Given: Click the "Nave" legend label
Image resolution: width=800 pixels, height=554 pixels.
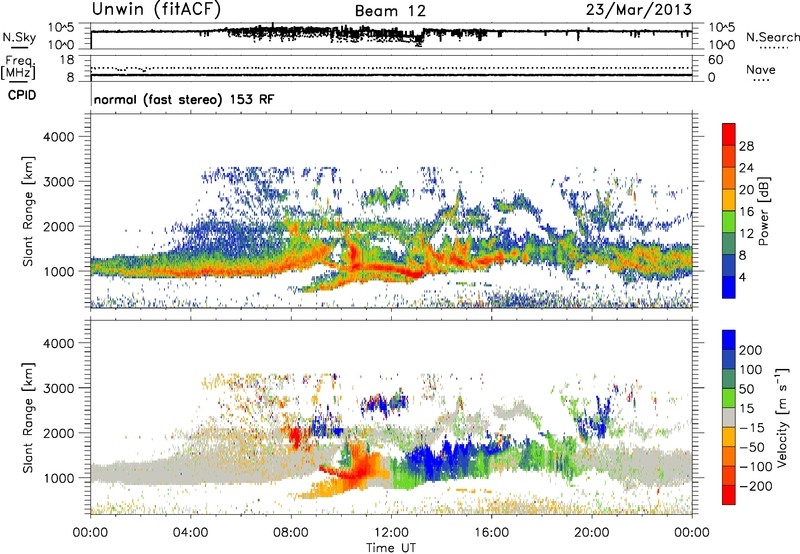Looking at the screenshot, I should [760, 69].
